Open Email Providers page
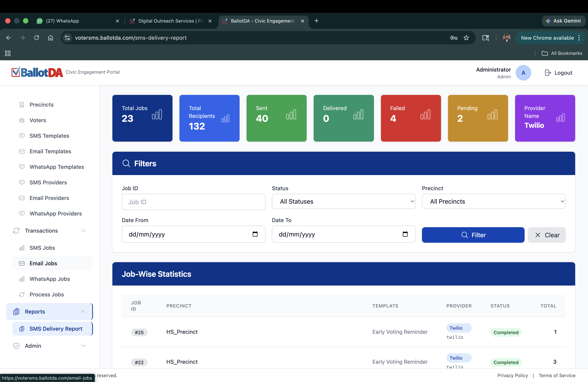Viewport: 588px width, 382px height. pos(49,198)
